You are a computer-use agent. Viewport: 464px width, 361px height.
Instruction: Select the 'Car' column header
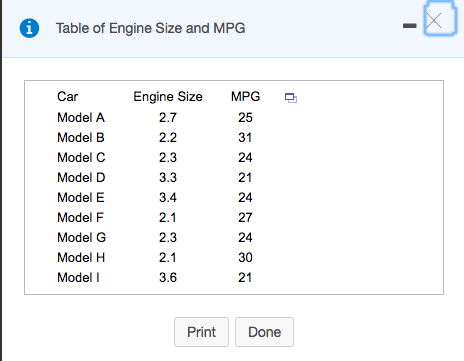(x=67, y=97)
